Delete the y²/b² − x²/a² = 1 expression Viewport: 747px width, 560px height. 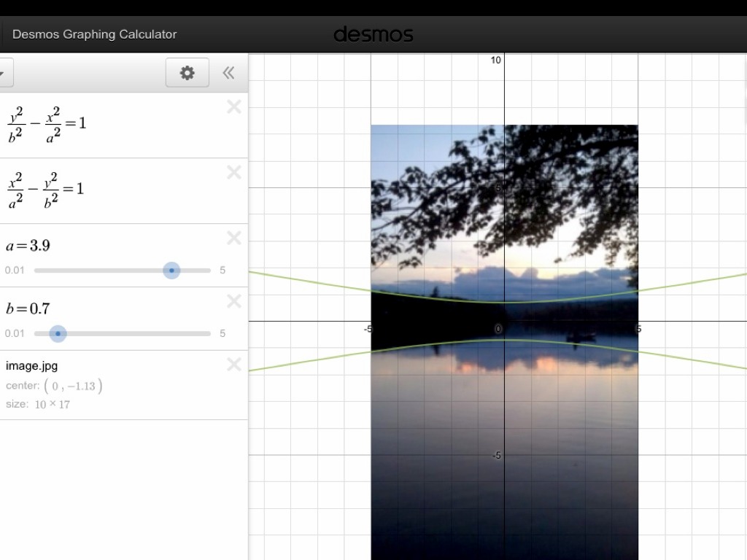coord(233,107)
